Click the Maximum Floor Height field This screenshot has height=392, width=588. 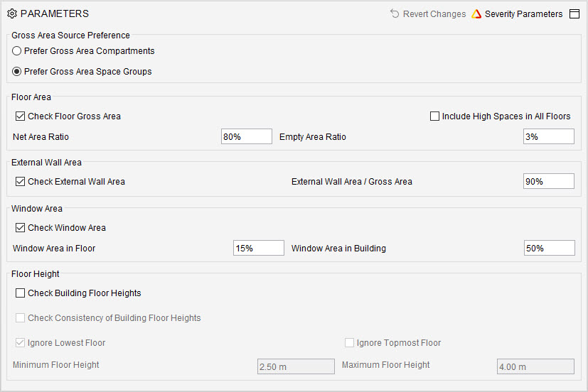(x=535, y=366)
